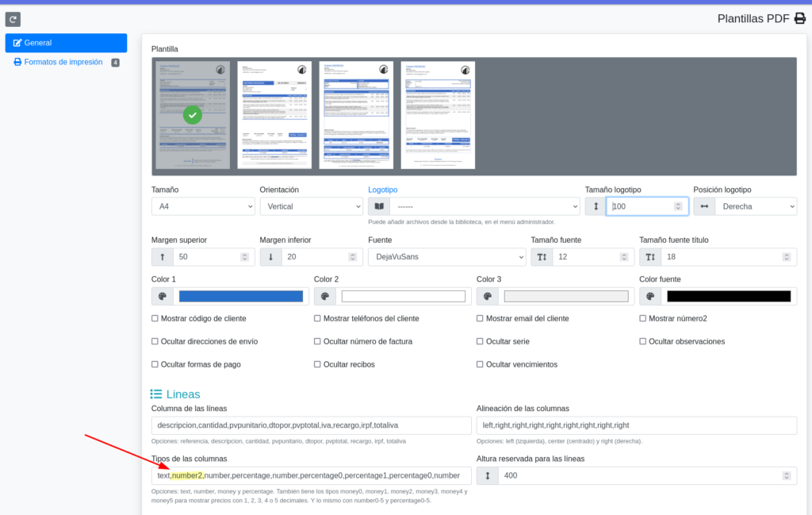The width and height of the screenshot is (812, 515).
Task: Select the second template thumbnail
Action: coord(274,115)
